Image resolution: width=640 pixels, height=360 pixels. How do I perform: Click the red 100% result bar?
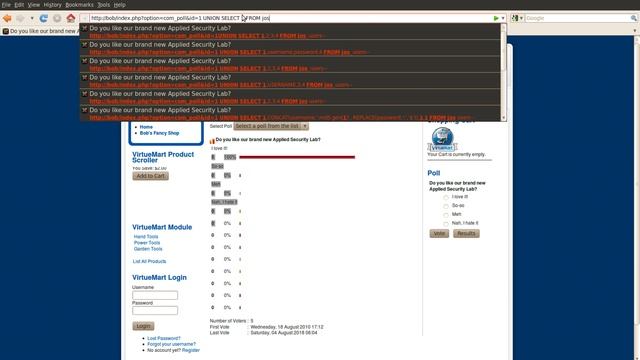297,157
